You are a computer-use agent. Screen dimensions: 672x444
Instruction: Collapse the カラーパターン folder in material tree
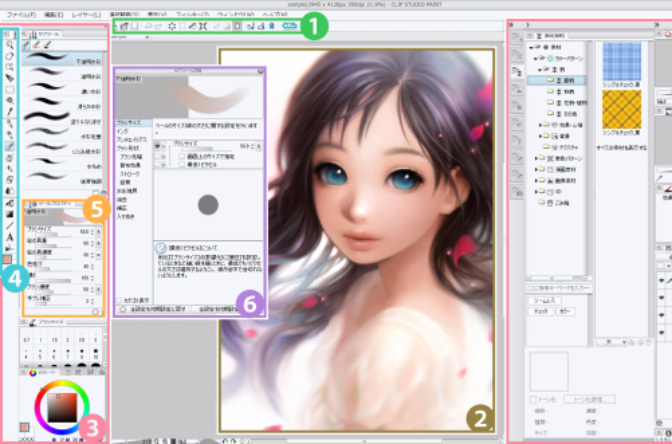(x=537, y=58)
